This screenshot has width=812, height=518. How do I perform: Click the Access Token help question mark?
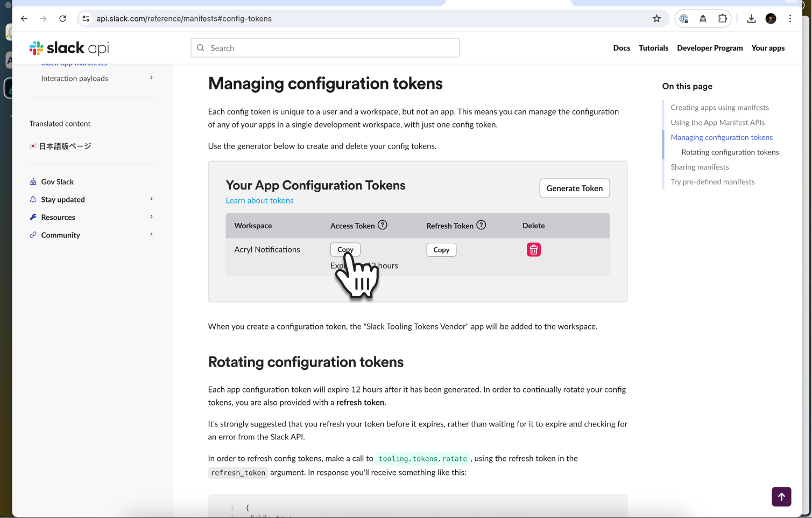(x=383, y=225)
